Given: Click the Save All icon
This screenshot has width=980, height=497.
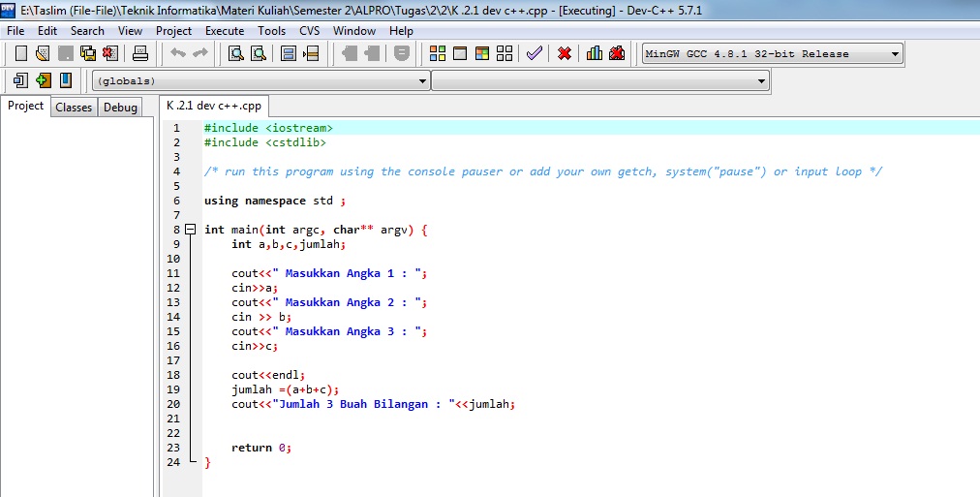Looking at the screenshot, I should pyautogui.click(x=88, y=53).
